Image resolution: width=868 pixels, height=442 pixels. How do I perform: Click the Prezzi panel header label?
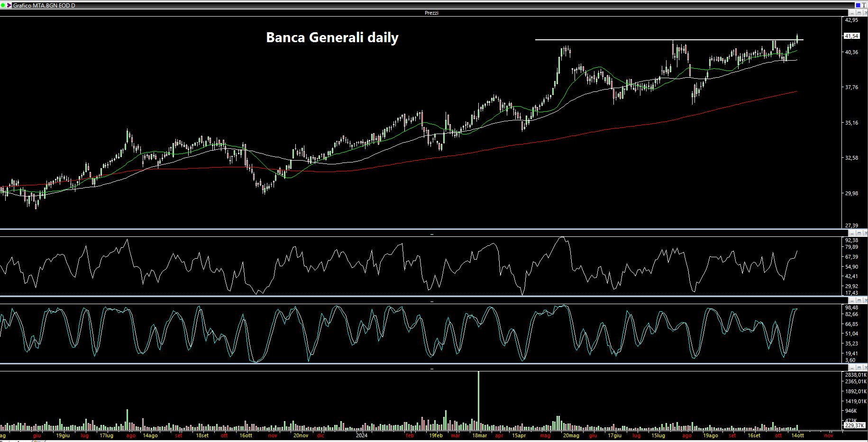(431, 13)
